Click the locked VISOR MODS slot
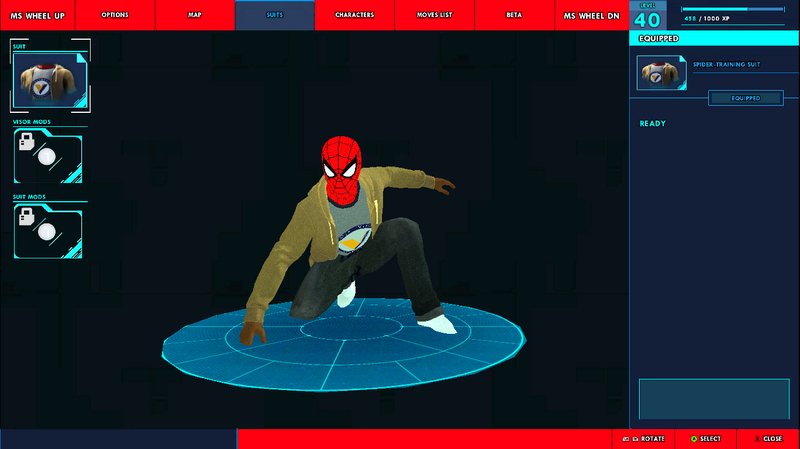 [48, 156]
